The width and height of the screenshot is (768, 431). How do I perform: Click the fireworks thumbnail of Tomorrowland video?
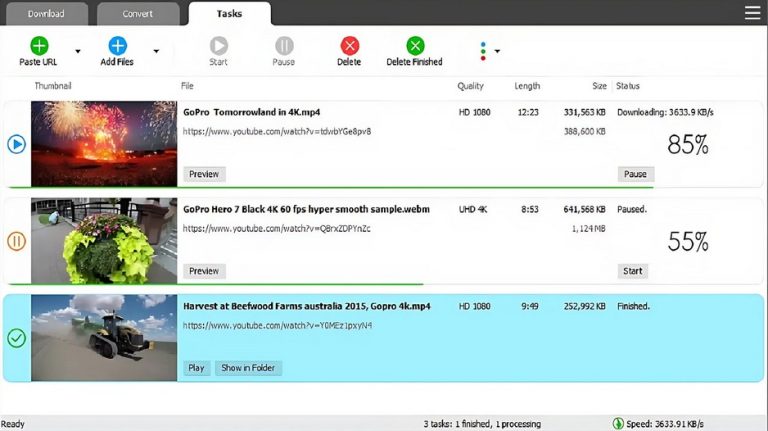pyautogui.click(x=104, y=144)
